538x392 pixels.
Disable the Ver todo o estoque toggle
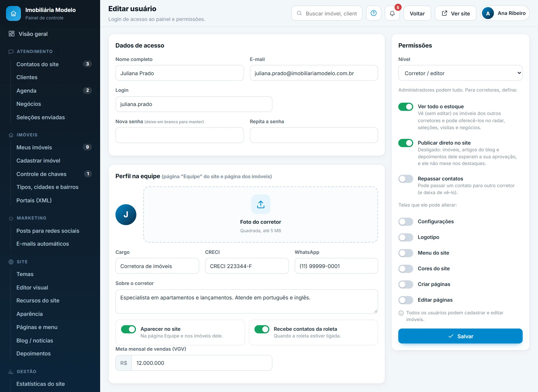[405, 107]
